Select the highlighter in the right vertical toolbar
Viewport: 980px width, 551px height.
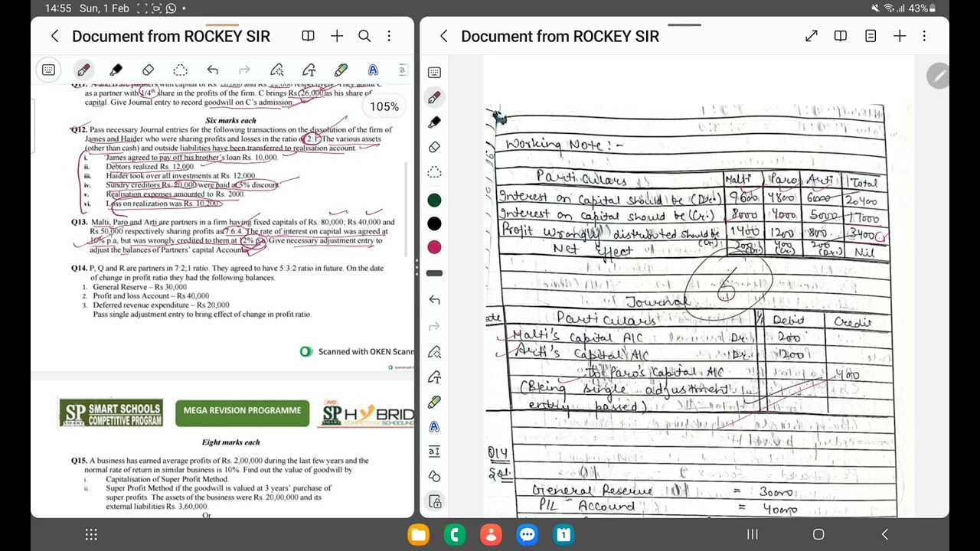[x=434, y=122]
